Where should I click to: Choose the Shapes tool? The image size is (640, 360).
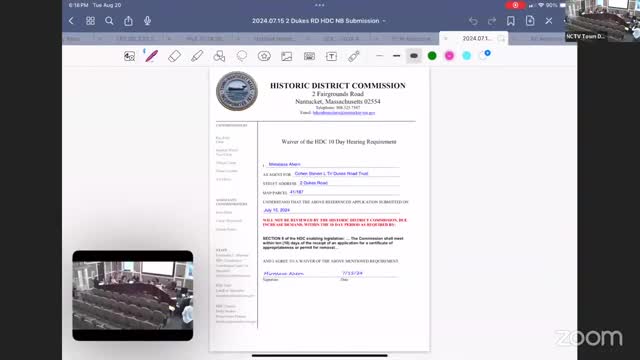coord(219,56)
